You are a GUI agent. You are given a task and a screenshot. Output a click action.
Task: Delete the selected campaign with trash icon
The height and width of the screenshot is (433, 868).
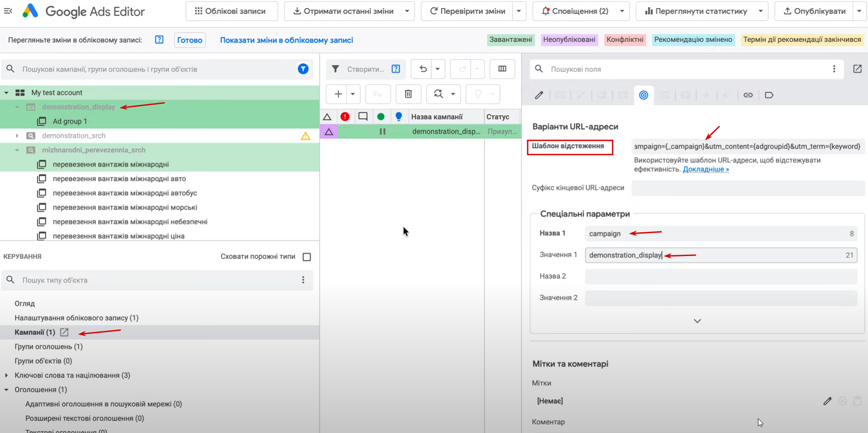coord(408,94)
